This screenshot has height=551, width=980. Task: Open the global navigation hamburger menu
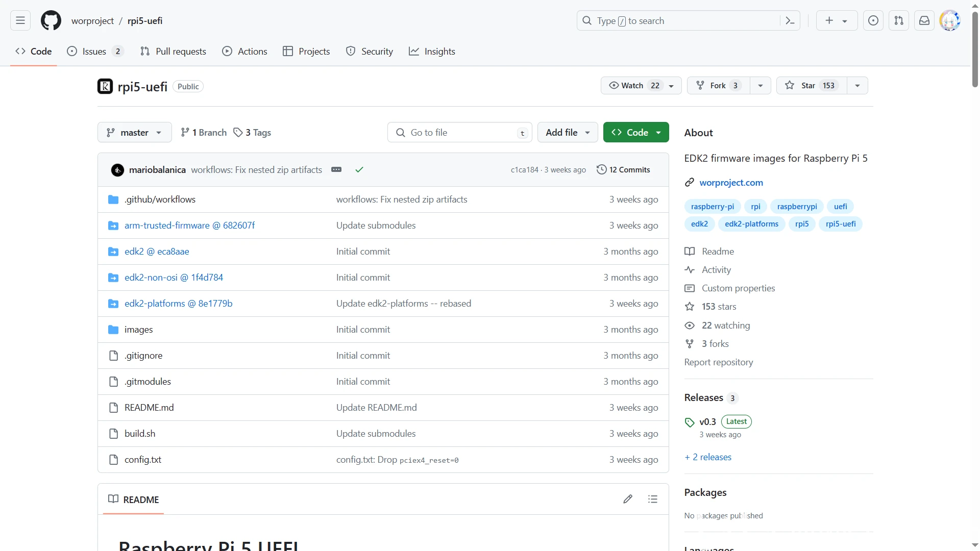point(20,21)
